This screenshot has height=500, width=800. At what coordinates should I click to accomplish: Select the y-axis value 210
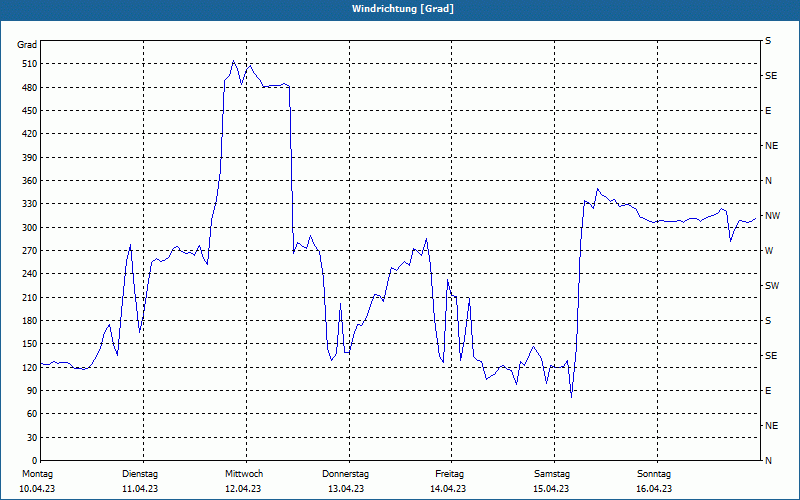30,297
